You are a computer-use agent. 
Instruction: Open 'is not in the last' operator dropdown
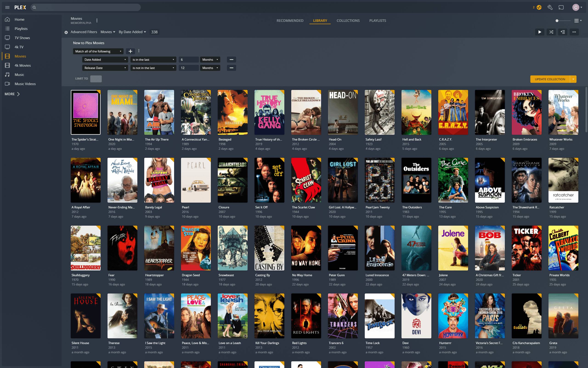(153, 68)
